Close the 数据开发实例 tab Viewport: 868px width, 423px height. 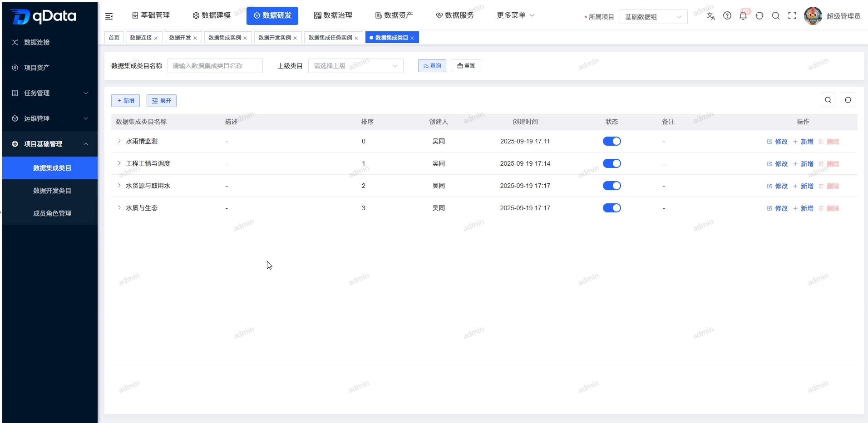pos(295,38)
